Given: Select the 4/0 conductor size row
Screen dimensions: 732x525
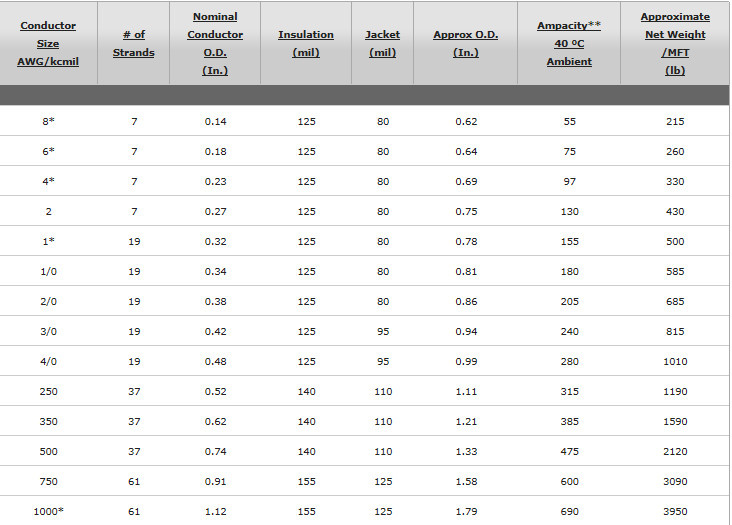Looking at the screenshot, I should (365, 361).
